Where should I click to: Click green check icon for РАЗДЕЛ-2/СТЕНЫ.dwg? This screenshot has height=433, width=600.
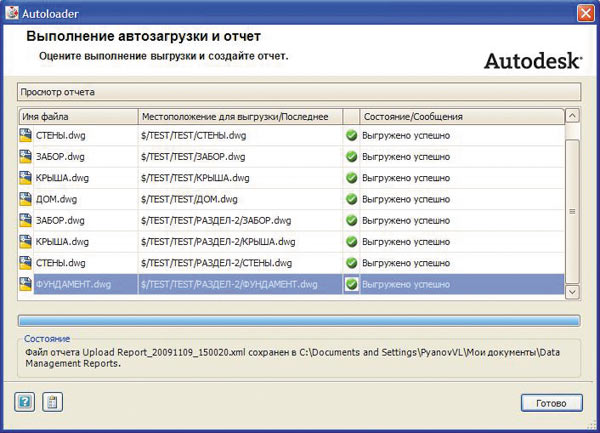[x=351, y=263]
